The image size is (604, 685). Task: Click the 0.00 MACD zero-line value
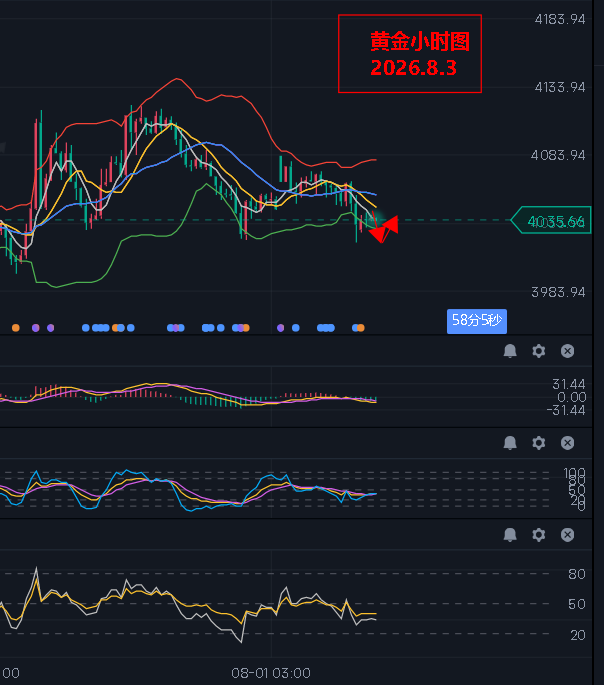coord(571,397)
